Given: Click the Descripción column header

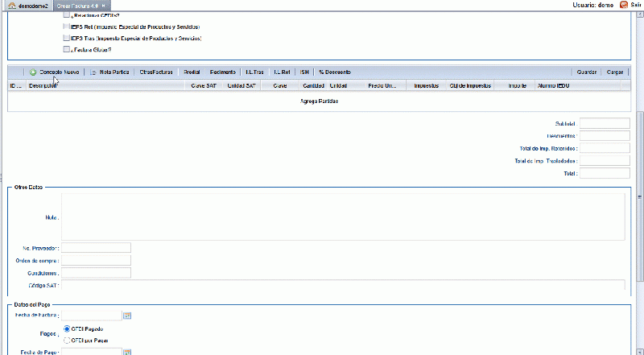Looking at the screenshot, I should [105, 86].
